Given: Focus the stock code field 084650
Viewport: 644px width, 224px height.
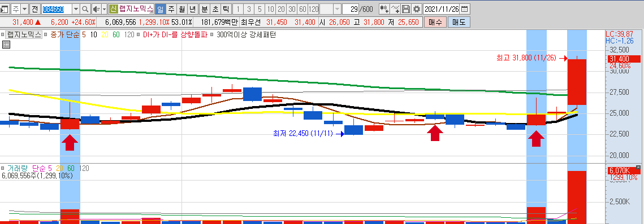Looking at the screenshot, I should [x=56, y=8].
